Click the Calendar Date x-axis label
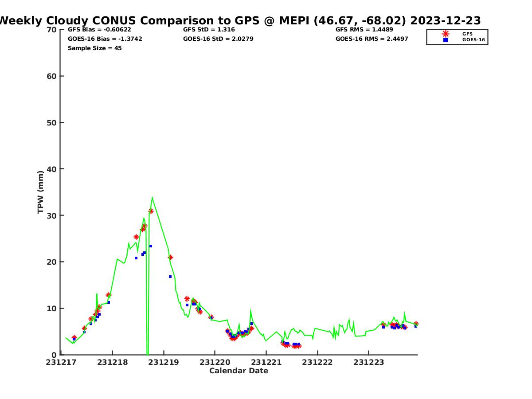Viewport: 532px width, 399px height. pos(239,371)
